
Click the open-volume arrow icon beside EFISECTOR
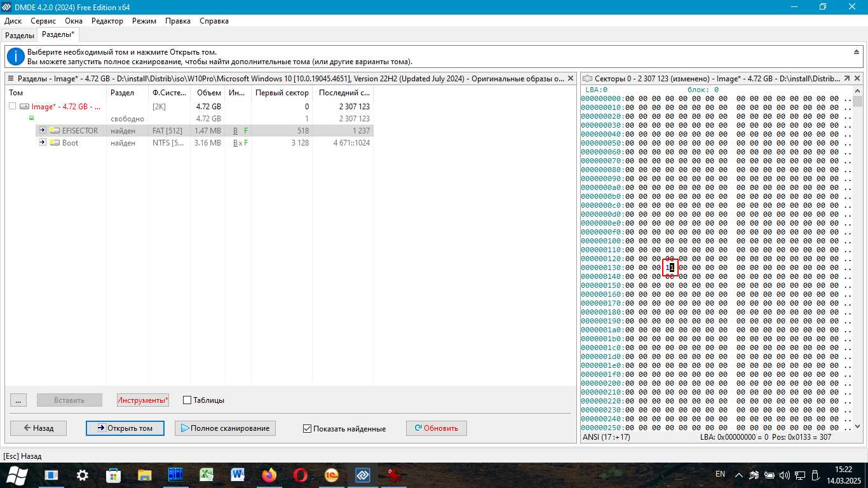coord(43,131)
